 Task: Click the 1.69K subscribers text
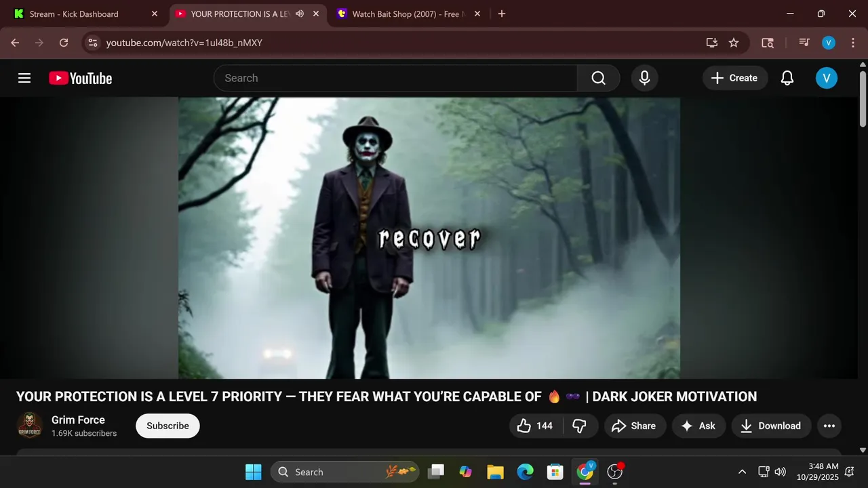click(x=84, y=433)
